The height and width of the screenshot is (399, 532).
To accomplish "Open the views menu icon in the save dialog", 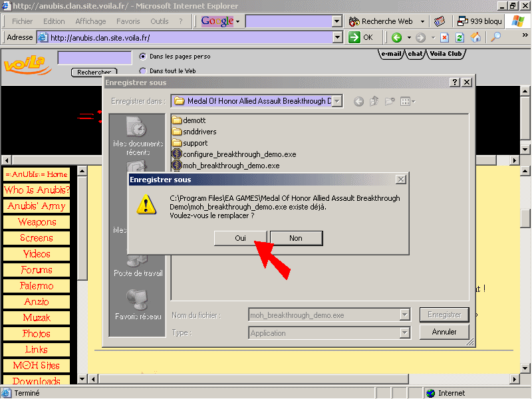I will (408, 101).
